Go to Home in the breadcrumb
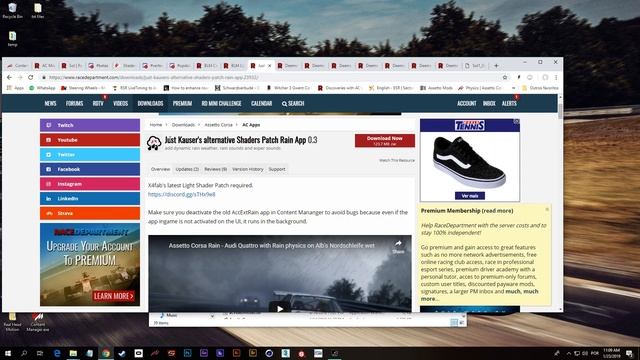 tap(156, 125)
